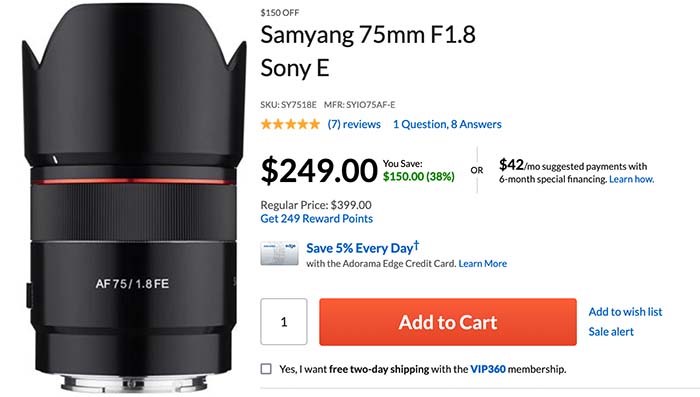Click the Adorama Edge credit card icon
This screenshot has height=397, width=700.
[x=279, y=254]
